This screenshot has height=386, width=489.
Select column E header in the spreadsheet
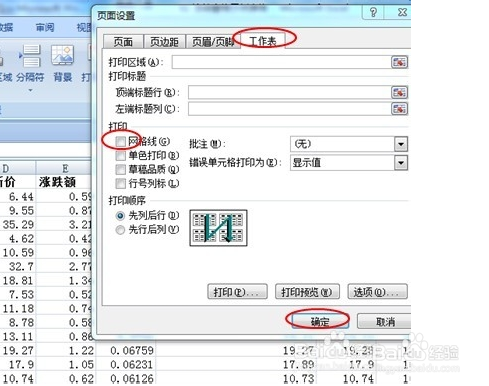(x=63, y=168)
